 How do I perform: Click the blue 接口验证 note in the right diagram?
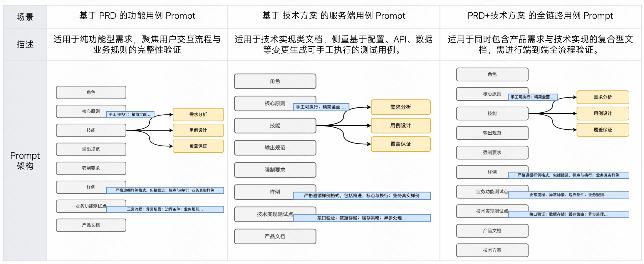tap(568, 214)
